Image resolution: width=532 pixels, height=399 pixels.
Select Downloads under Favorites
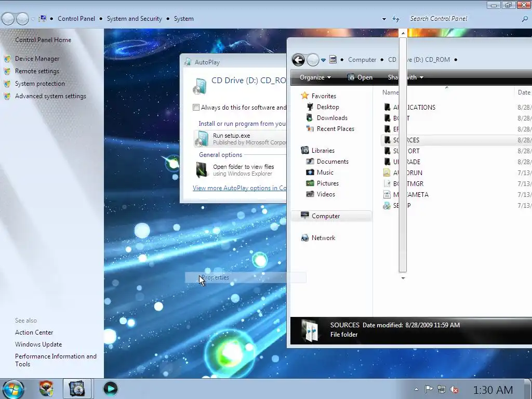pos(332,118)
